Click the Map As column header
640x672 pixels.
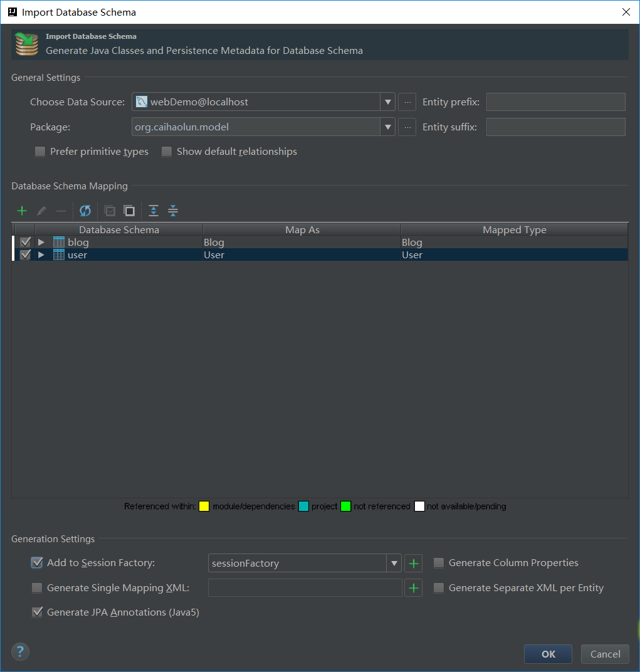pos(302,229)
